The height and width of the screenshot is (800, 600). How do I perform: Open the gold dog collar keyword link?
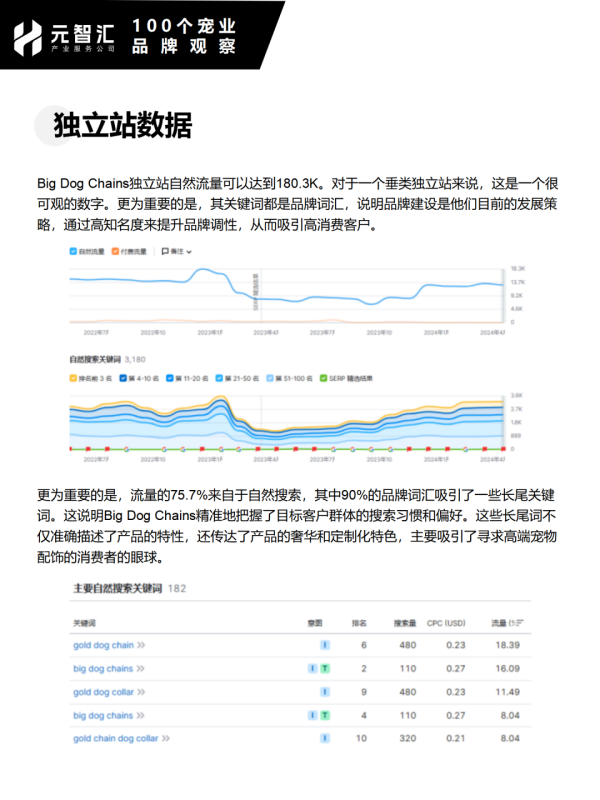coord(104,692)
